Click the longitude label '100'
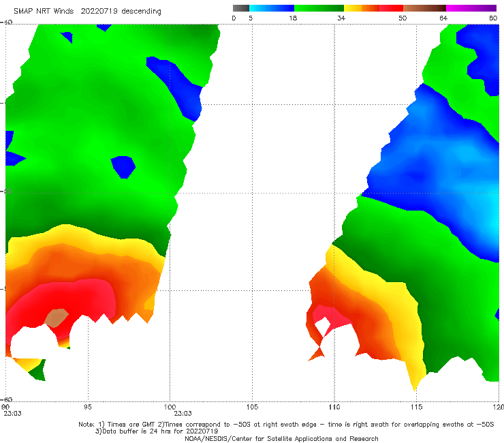504x443 pixels. (170, 408)
